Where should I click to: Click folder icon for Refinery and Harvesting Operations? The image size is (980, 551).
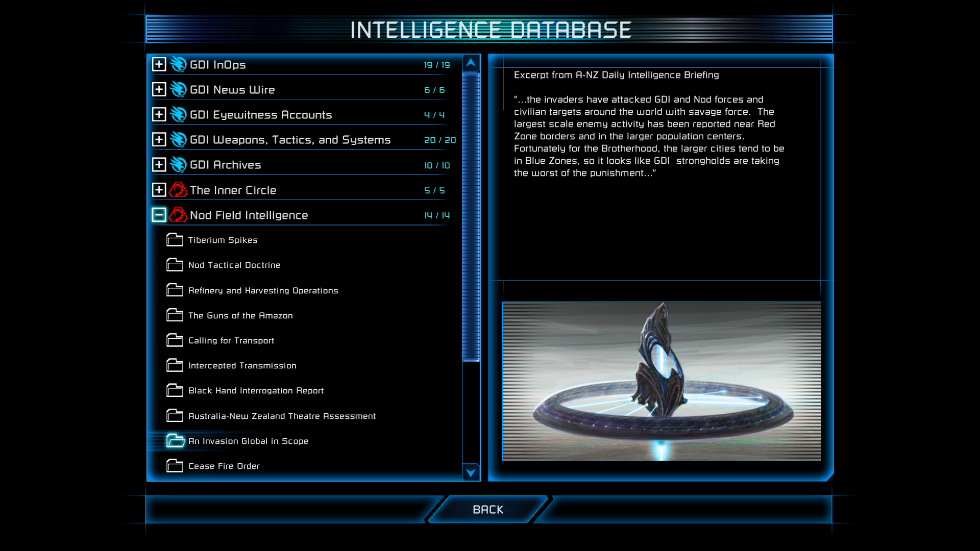(x=175, y=290)
